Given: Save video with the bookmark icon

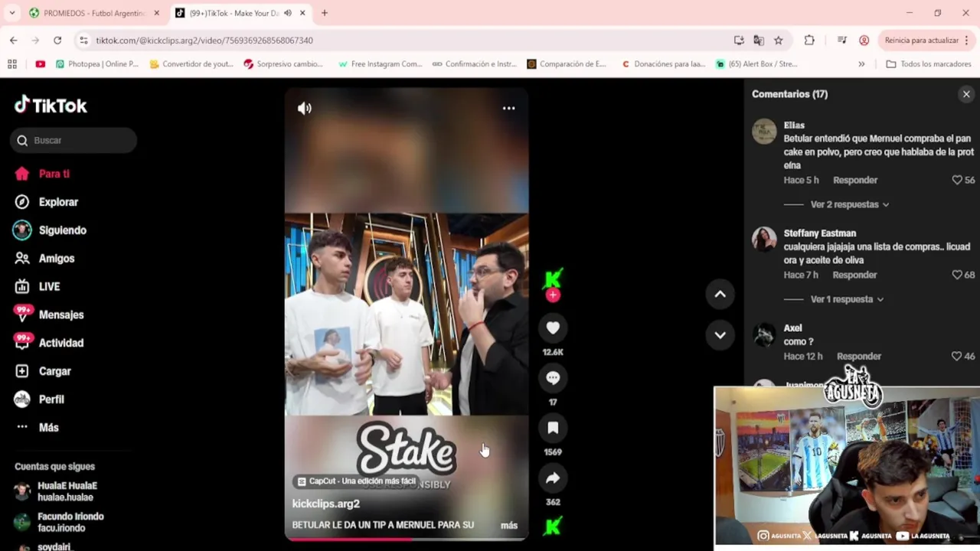Looking at the screenshot, I should (x=553, y=428).
